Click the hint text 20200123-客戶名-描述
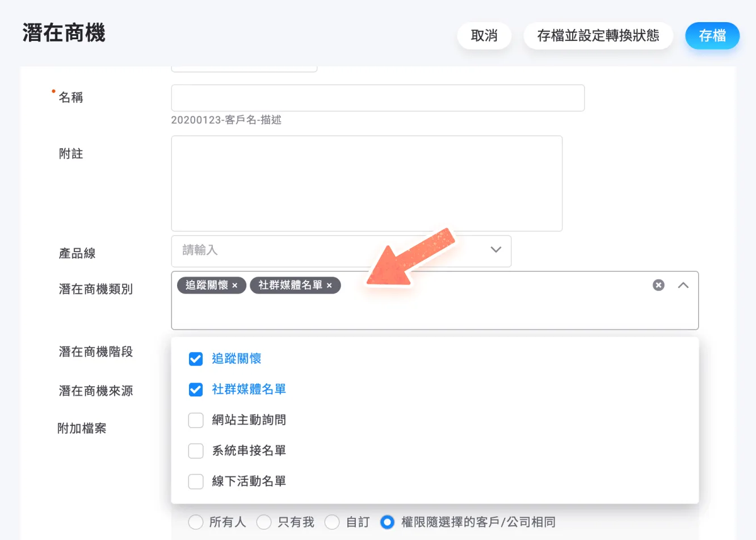 tap(226, 120)
